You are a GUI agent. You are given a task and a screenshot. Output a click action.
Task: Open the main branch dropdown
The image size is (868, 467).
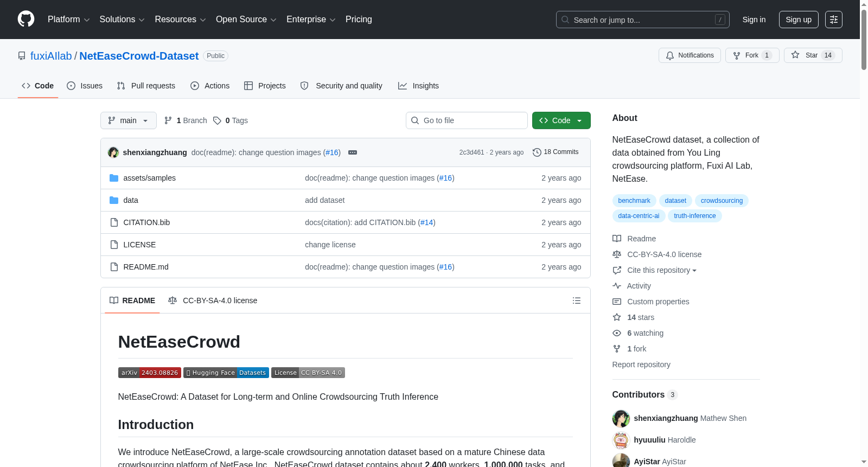129,120
